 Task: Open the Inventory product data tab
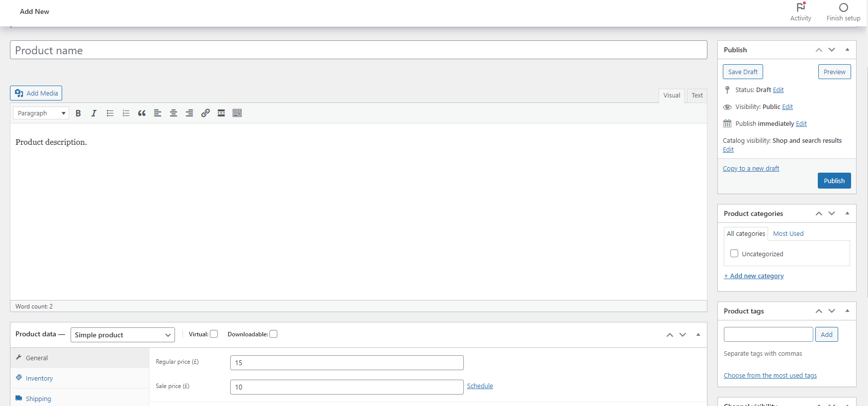(80, 378)
